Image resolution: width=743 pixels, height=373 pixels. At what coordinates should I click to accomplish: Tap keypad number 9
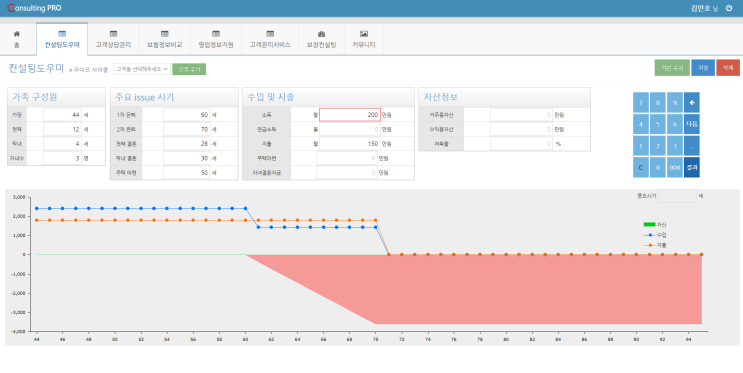(x=675, y=102)
